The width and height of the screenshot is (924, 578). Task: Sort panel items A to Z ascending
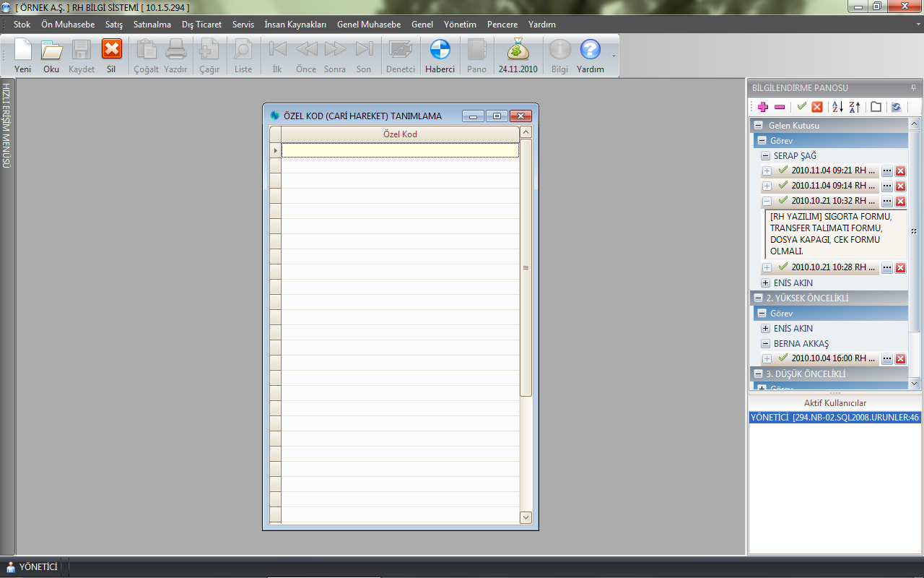click(x=837, y=107)
